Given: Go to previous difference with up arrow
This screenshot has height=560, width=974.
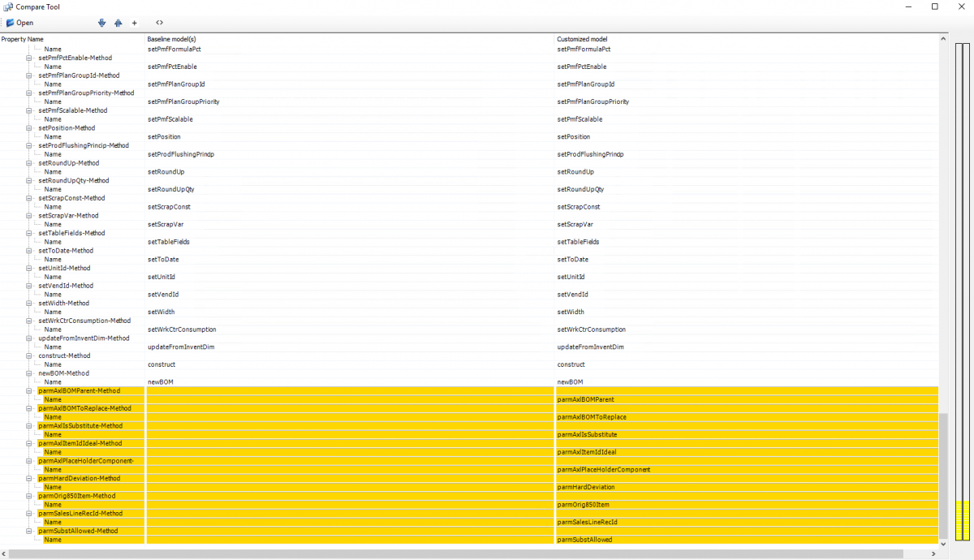Looking at the screenshot, I should (118, 23).
